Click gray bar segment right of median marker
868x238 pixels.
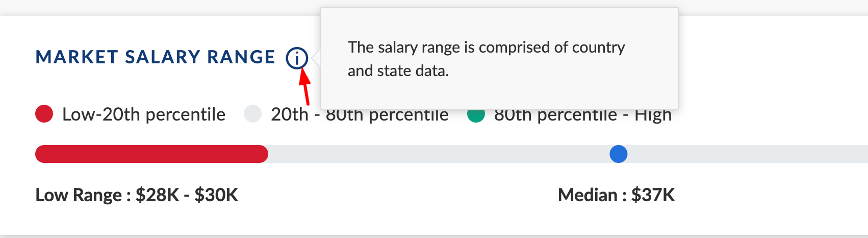(x=748, y=154)
